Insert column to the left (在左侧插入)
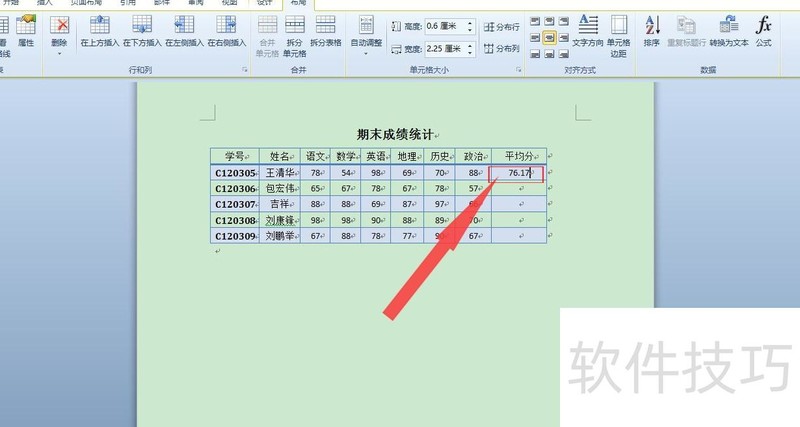 184,32
